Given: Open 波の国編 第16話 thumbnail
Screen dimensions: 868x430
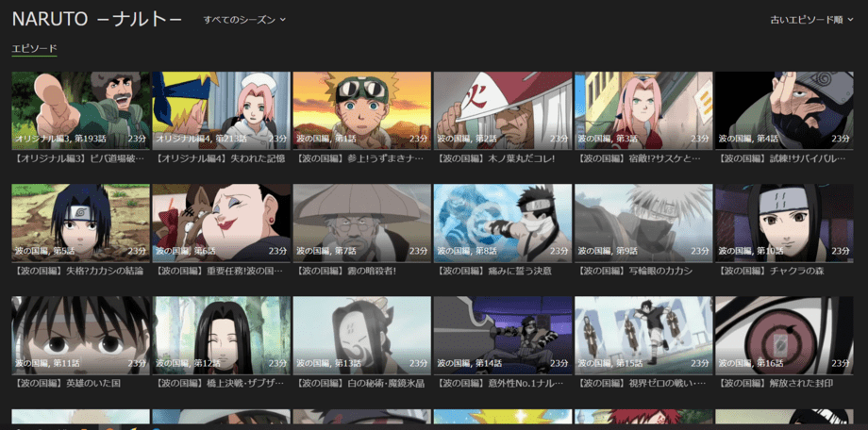Looking at the screenshot, I should coord(784,336).
